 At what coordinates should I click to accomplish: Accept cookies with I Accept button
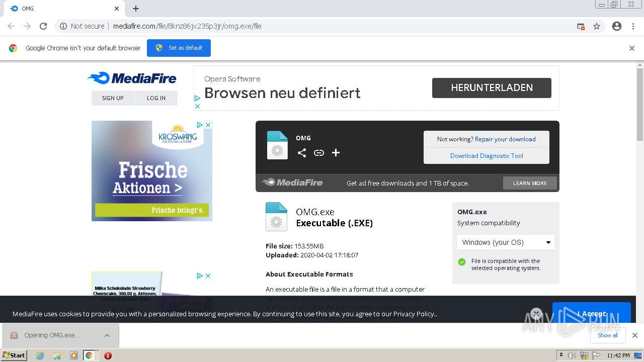592,313
